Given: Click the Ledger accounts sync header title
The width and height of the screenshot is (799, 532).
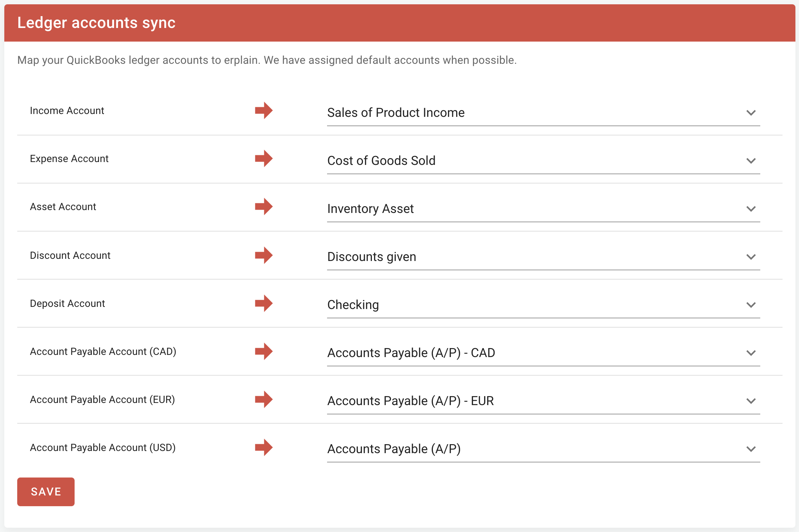Looking at the screenshot, I should coord(96,23).
